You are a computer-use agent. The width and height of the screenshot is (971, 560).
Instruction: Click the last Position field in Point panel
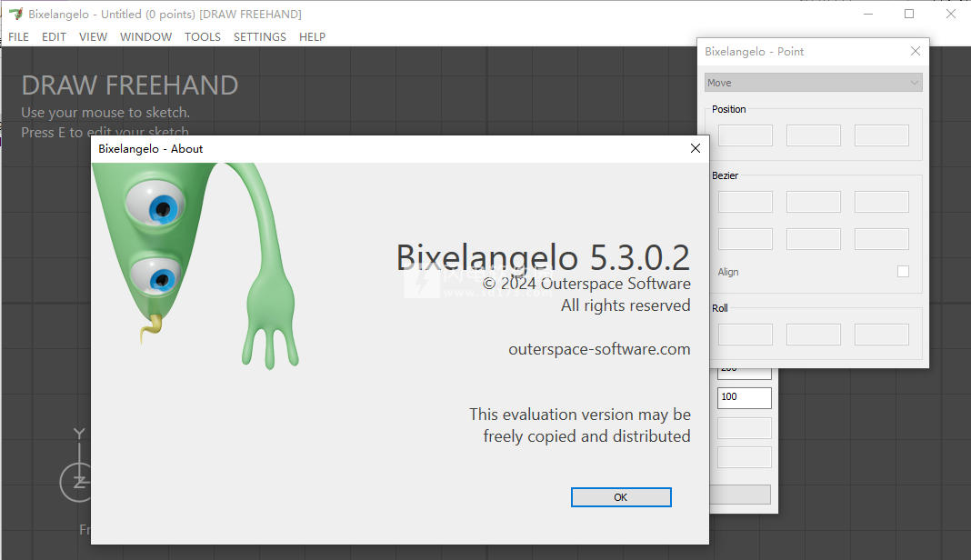click(881, 135)
